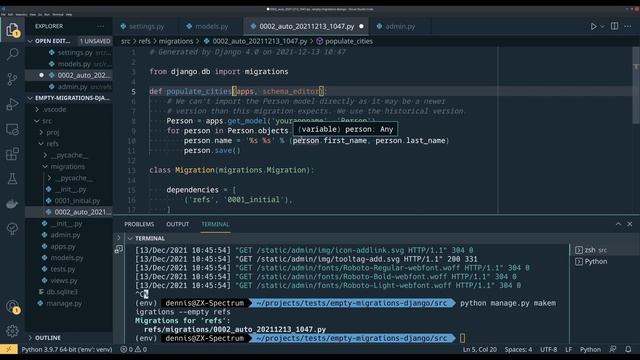
Task: Open the Accounts menu icon
Action: tap(12, 307)
